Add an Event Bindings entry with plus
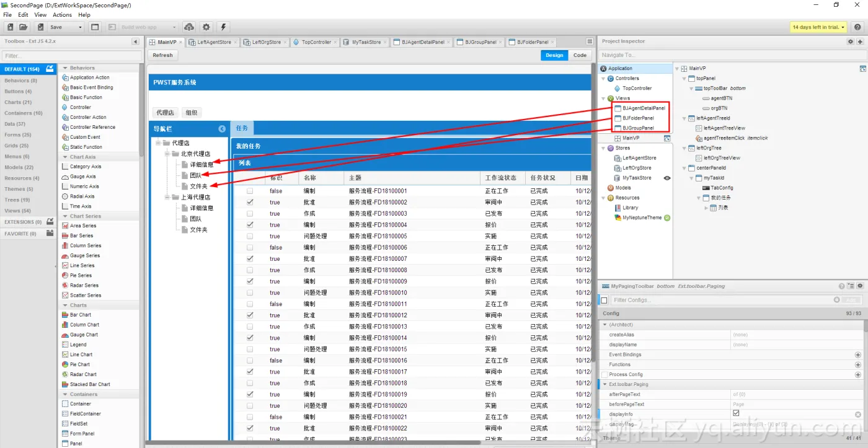This screenshot has width=868, height=448. point(858,355)
